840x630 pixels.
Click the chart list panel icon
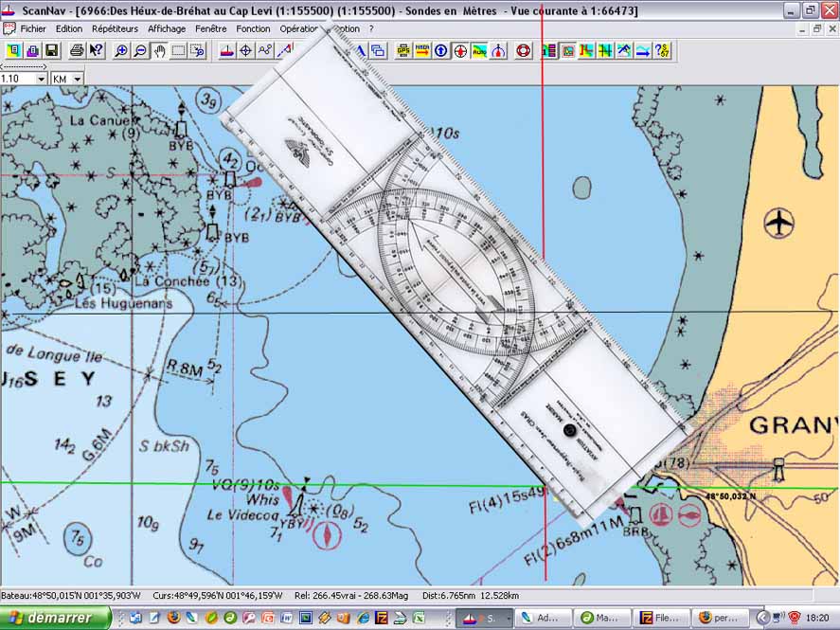549,50
